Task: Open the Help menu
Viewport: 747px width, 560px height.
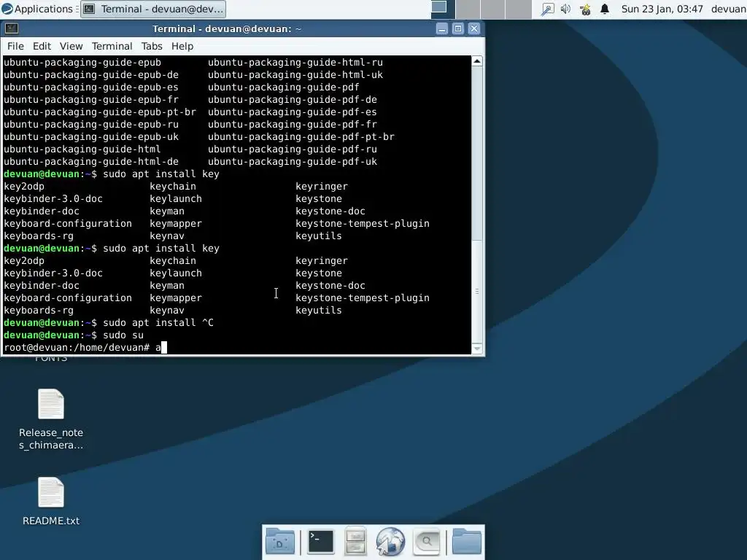Action: (182, 46)
